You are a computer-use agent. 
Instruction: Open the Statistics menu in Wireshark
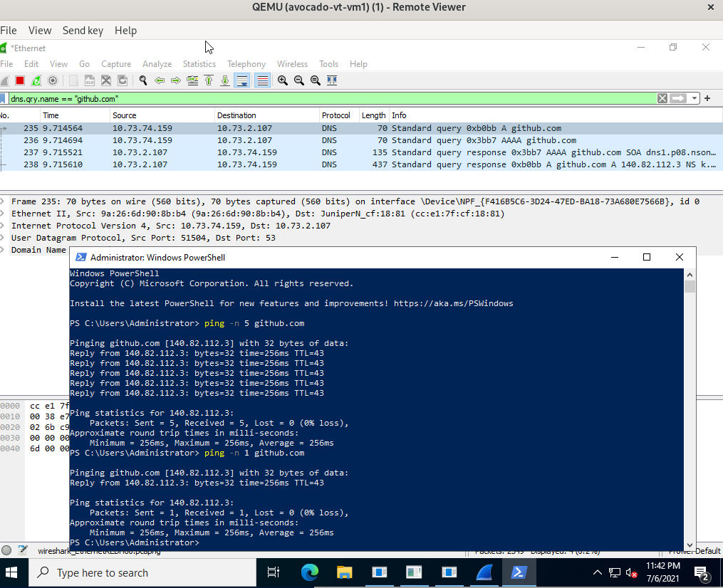tap(199, 64)
